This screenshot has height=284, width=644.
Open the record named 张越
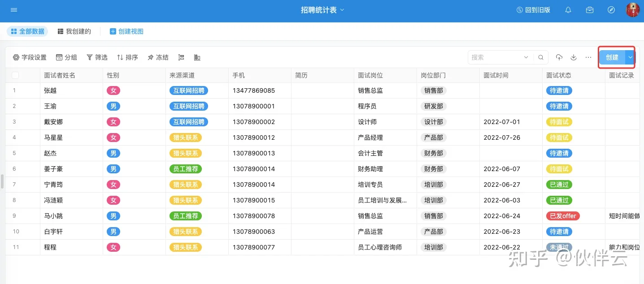click(x=50, y=90)
